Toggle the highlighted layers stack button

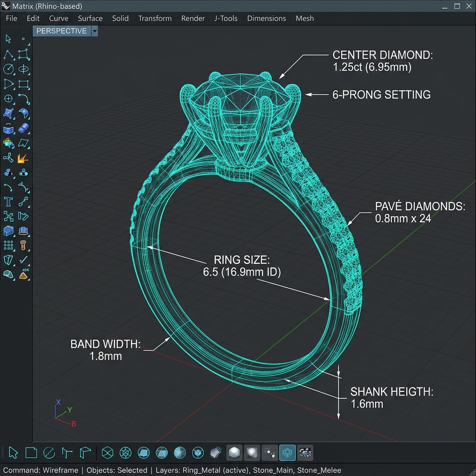(x=287, y=453)
